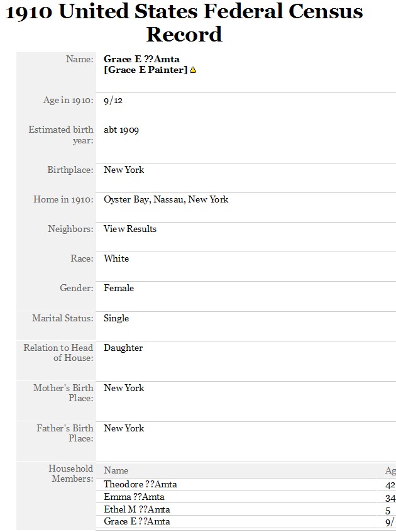Open Theodore ??Amta household member record

[x=140, y=484]
